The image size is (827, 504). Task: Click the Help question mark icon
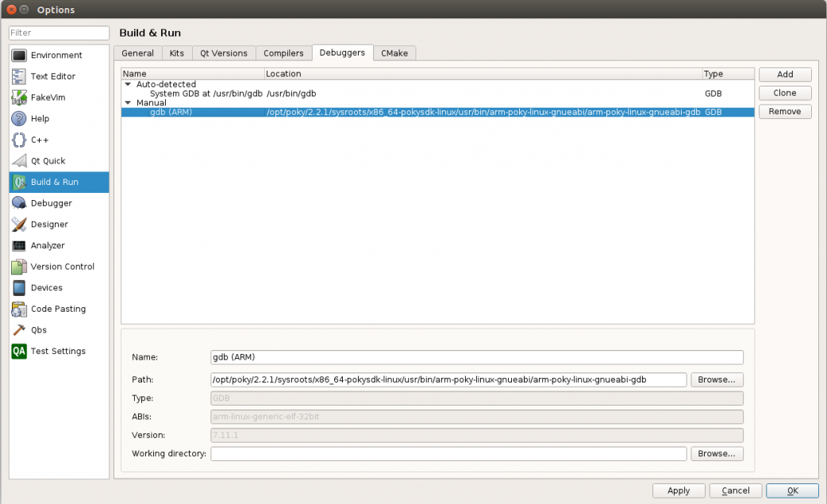pos(19,119)
